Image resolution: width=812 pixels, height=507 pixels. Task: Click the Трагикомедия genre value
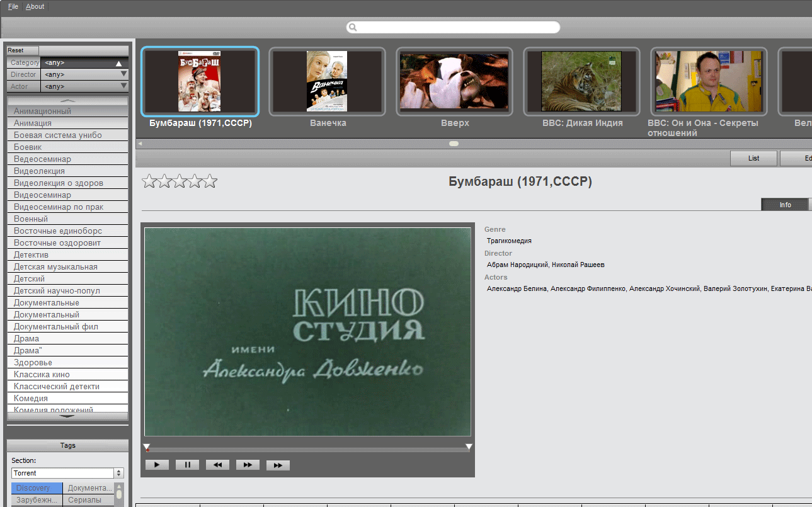509,241
